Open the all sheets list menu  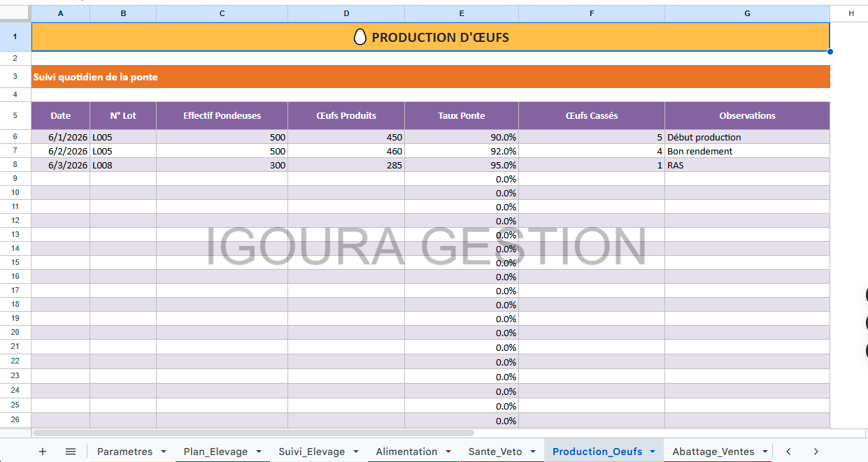[x=71, y=452]
